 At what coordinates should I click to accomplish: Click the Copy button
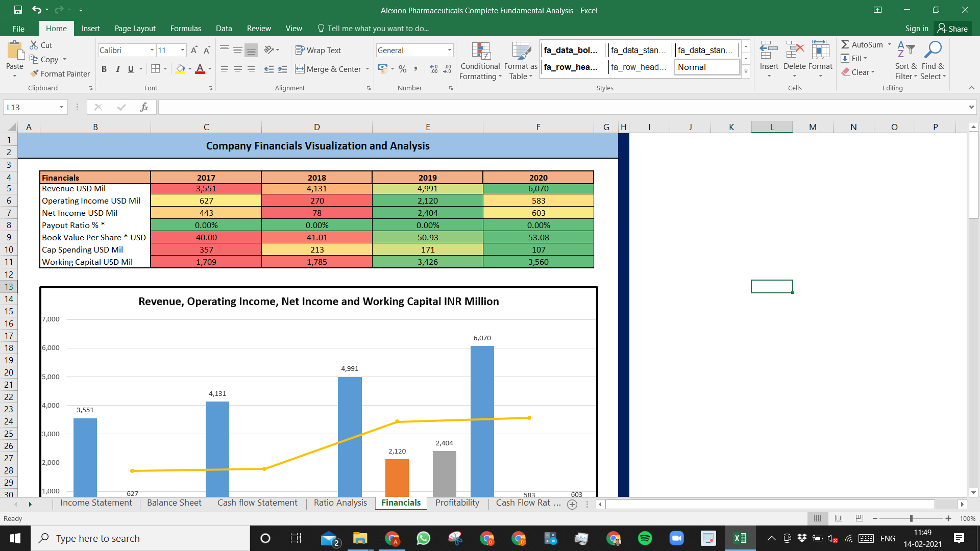44,59
